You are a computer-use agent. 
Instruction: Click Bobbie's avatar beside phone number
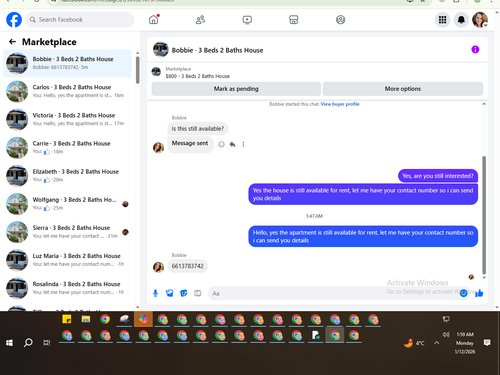coord(158,267)
